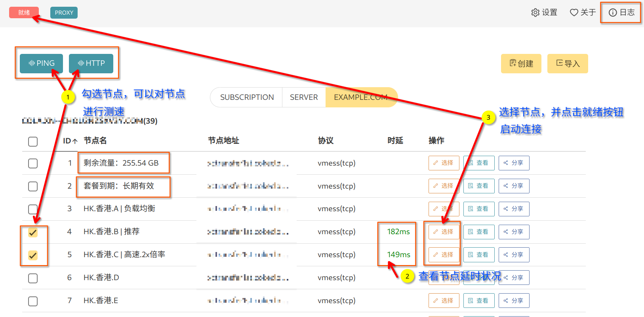This screenshot has width=644, height=317.
Task: Click 查看 for row 1 剩余流量
Action: [x=479, y=163]
